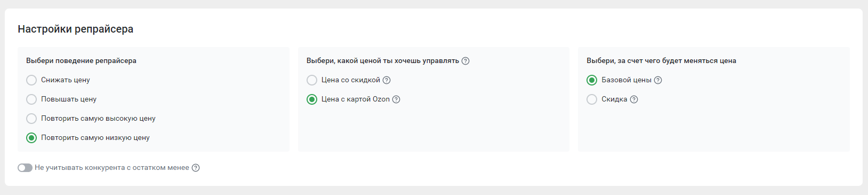Open help icon next to 'Скидка'
The height and width of the screenshot is (195, 868).
click(x=634, y=99)
